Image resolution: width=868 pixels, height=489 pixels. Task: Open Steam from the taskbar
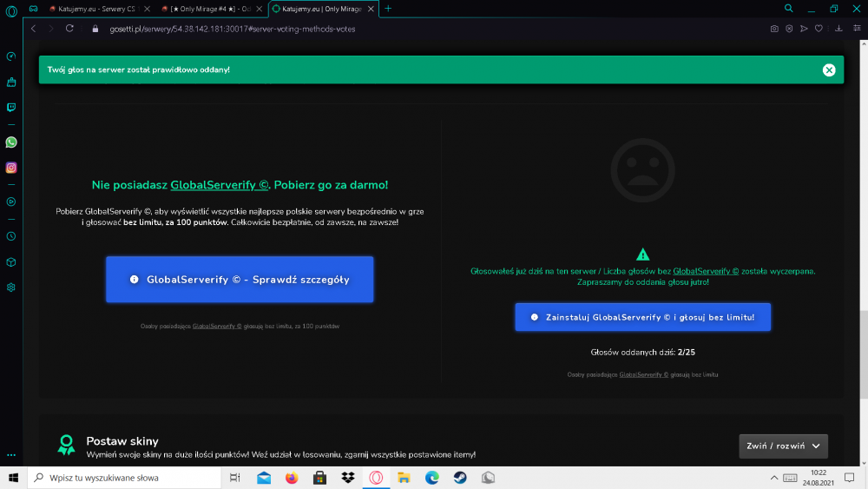coord(460,478)
